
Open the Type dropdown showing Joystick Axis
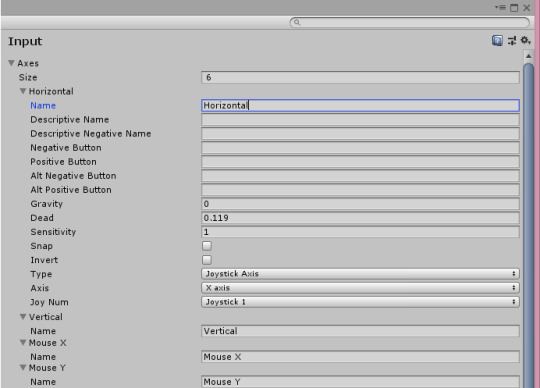[x=360, y=274]
